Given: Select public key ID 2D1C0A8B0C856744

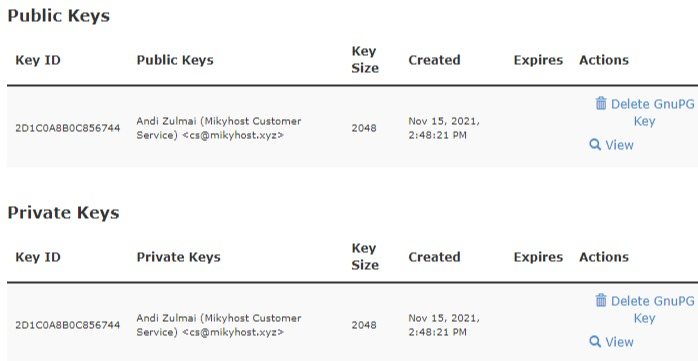Looking at the screenshot, I should point(68,128).
